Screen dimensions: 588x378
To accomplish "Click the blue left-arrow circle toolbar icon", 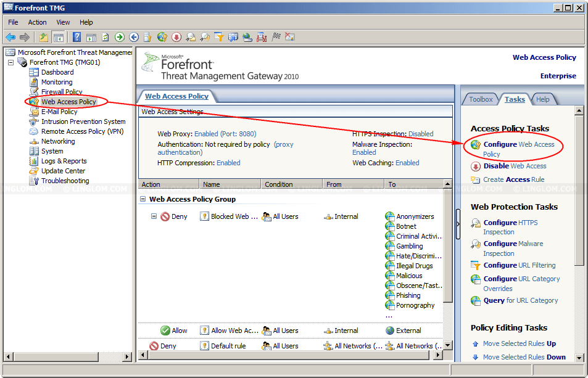I will 134,37.
